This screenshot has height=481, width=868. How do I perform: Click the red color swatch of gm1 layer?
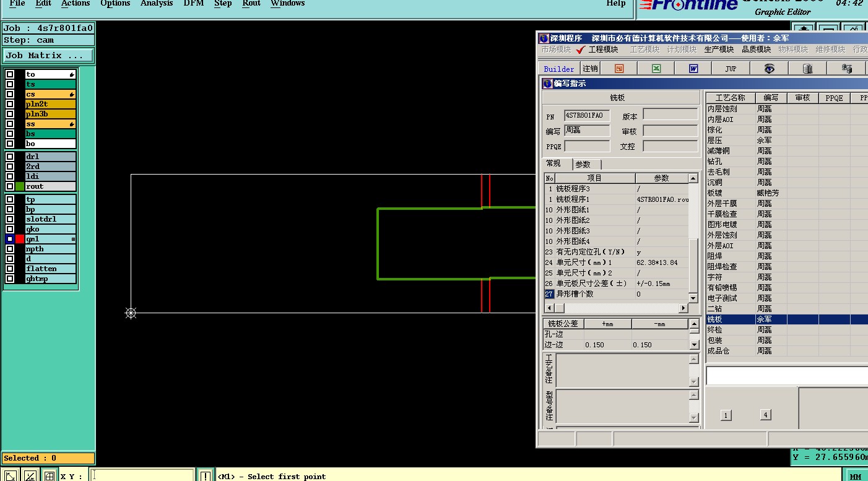pyautogui.click(x=20, y=239)
